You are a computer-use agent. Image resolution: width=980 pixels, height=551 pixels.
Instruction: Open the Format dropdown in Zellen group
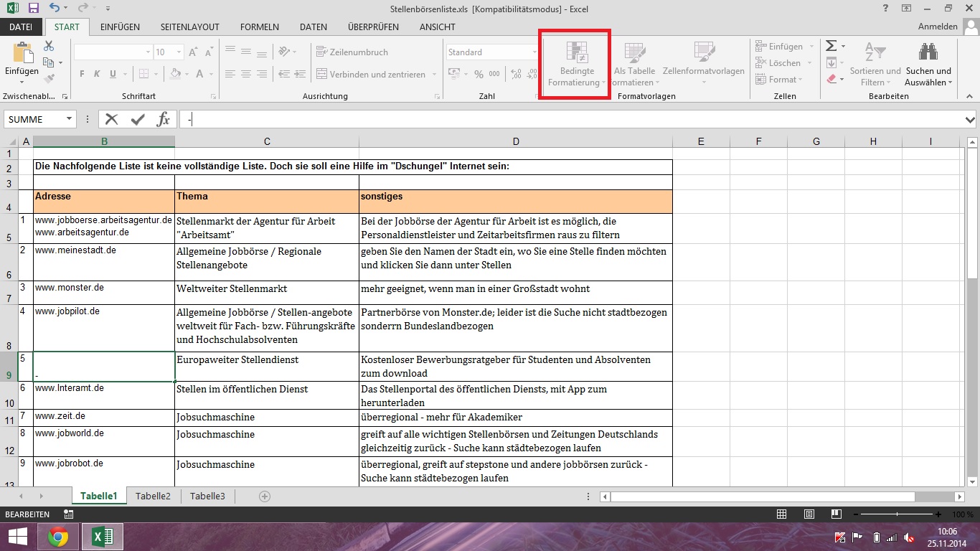(778, 79)
